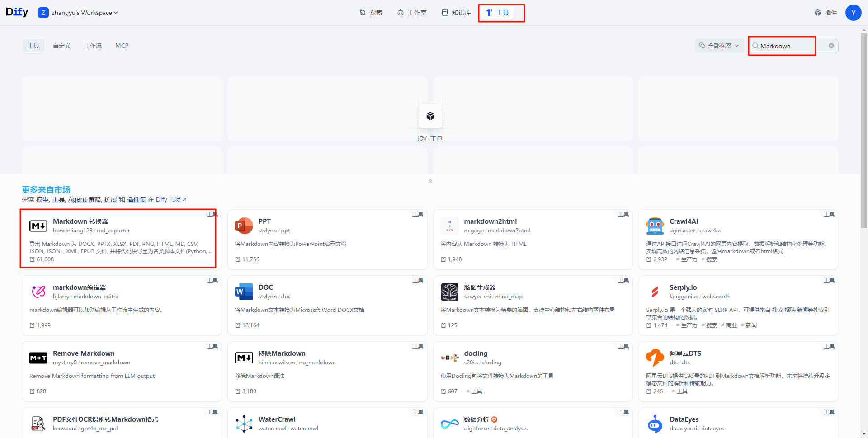Screen dimensions: 868x438
Task: Switch to the MCP sub-tab
Action: pyautogui.click(x=122, y=46)
